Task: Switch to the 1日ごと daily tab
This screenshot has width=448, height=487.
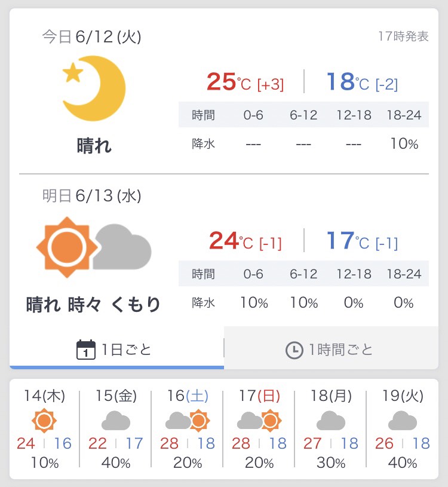Action: (x=116, y=349)
